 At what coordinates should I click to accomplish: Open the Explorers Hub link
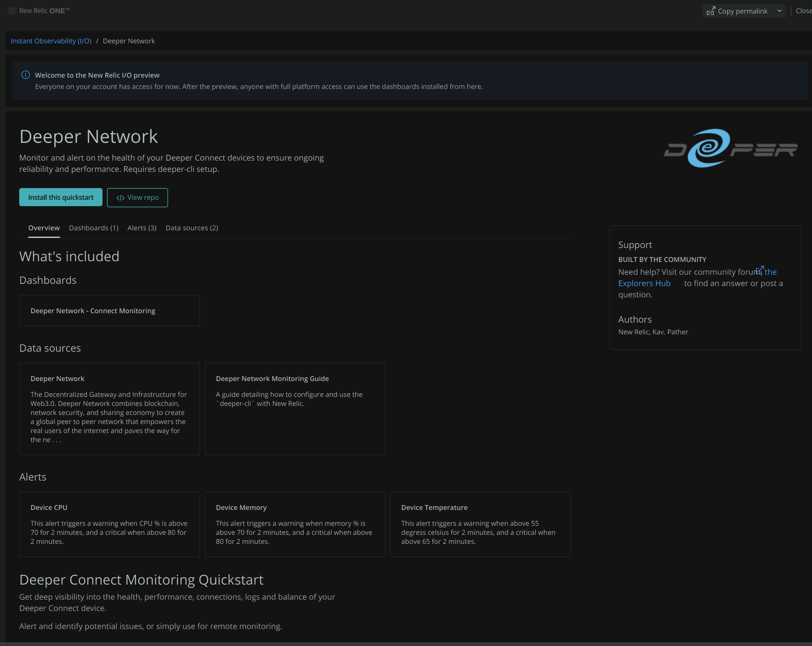coord(644,283)
